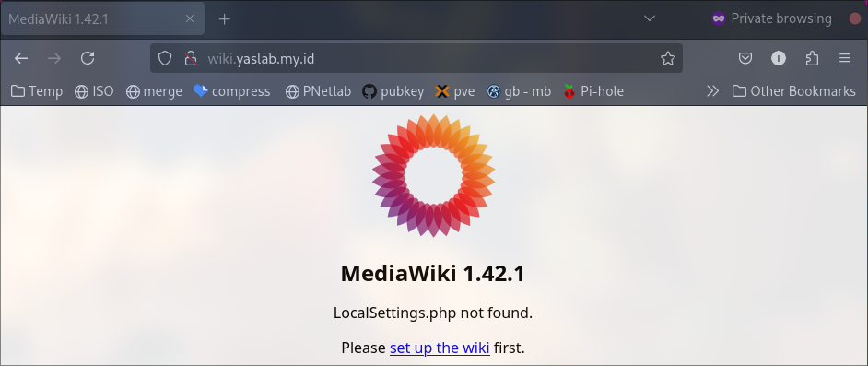Open the pubkey GitHub bookmark
This screenshot has height=366, width=868.
pyautogui.click(x=393, y=91)
